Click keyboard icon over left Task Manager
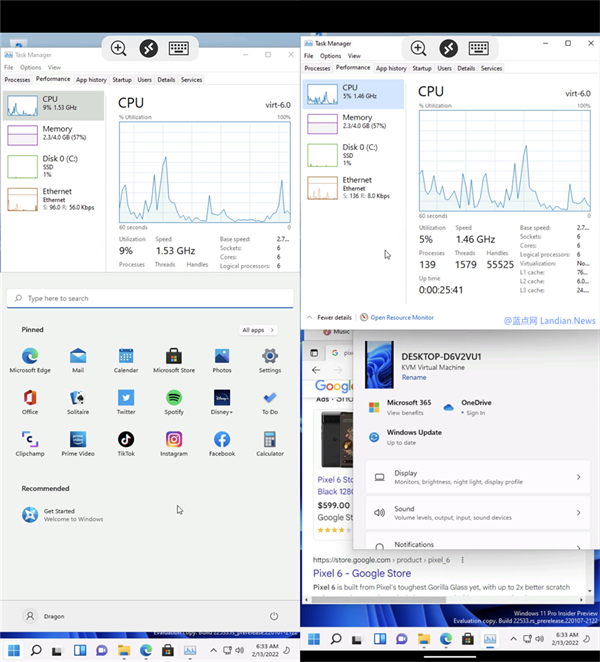This screenshot has width=600, height=662. 179,48
